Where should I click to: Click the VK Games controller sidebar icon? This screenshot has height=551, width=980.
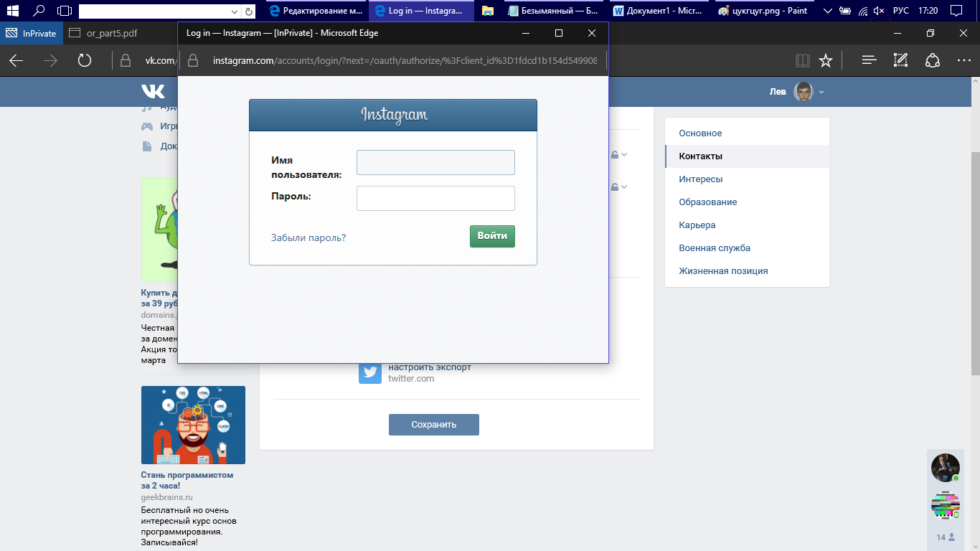click(x=147, y=126)
